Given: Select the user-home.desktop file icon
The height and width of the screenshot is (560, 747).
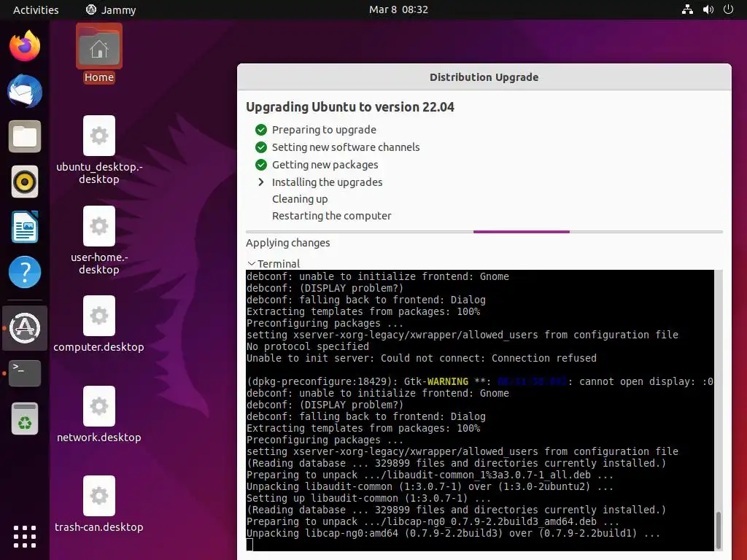Looking at the screenshot, I should 99,241.
